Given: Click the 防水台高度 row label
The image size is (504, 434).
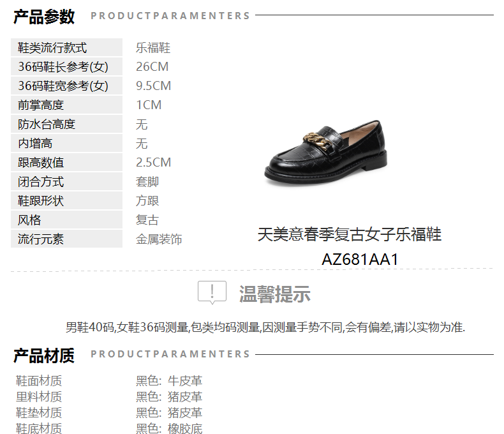Looking at the screenshot, I should coord(47,124).
